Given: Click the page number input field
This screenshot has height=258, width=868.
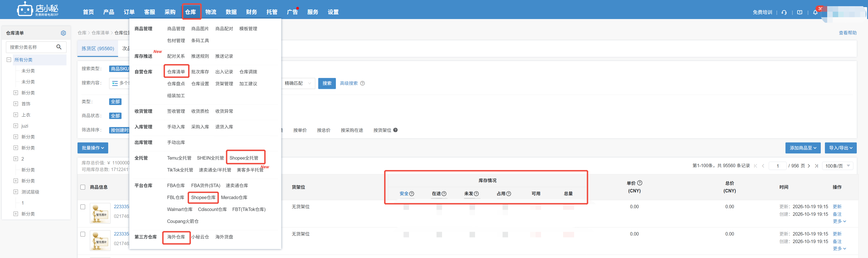Looking at the screenshot, I should pos(778,166).
